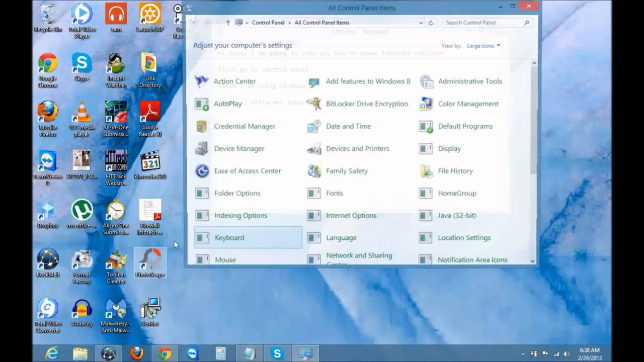Image resolution: width=644 pixels, height=362 pixels.
Task: Select the VLC media player desktop shortcut
Action: (x=82, y=119)
